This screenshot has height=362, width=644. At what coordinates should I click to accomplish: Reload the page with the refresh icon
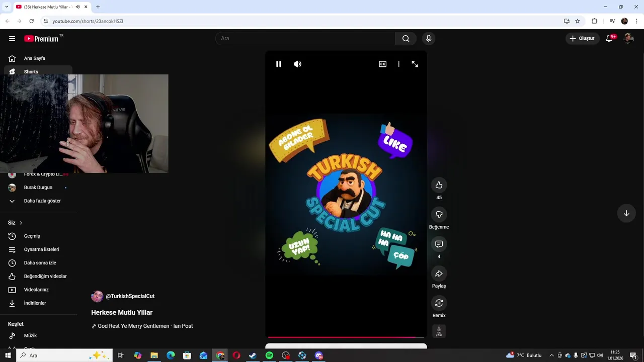(x=31, y=21)
